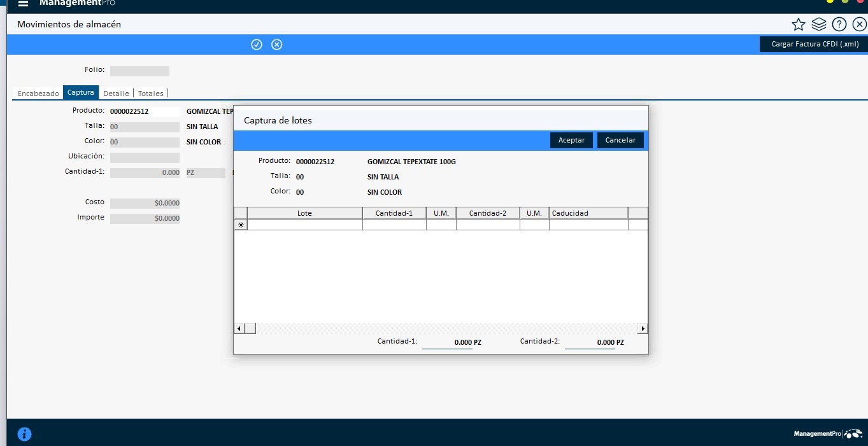Screen dimensions: 868x446
Task: Open the hamburger main menu
Action: tap(24, 4)
